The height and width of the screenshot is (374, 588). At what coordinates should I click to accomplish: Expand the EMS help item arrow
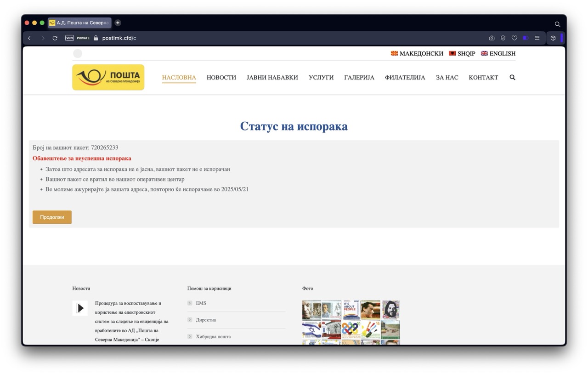click(x=190, y=303)
